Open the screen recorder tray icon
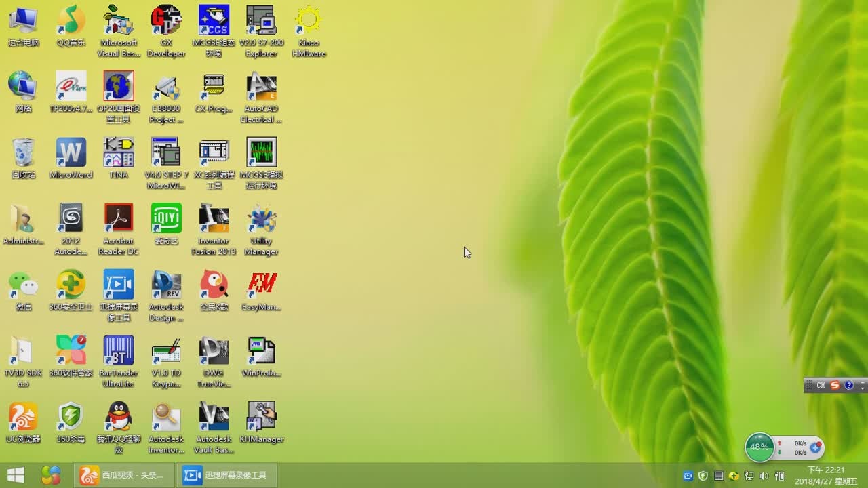The height and width of the screenshot is (488, 868). click(x=688, y=476)
